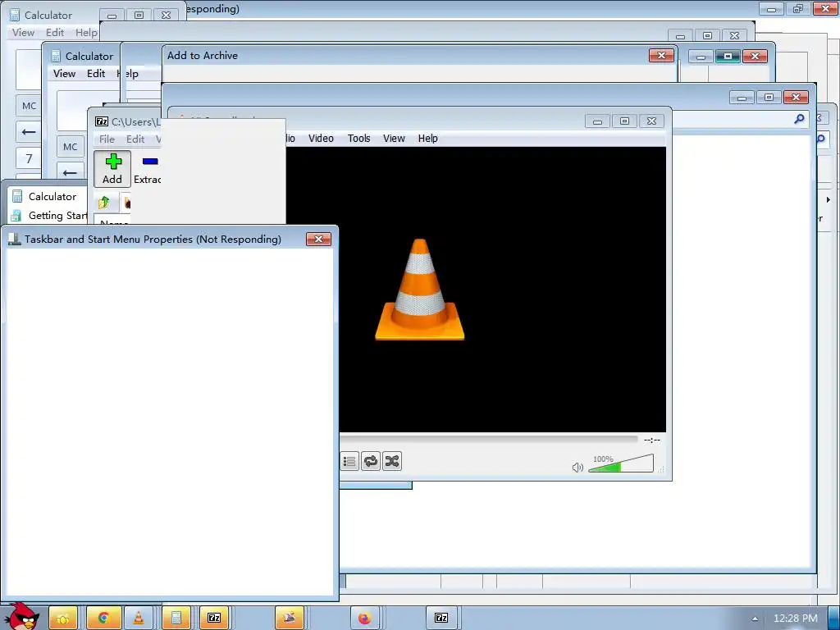Adjust the VLC volume slider
This screenshot has width=840, height=630.
click(621, 464)
